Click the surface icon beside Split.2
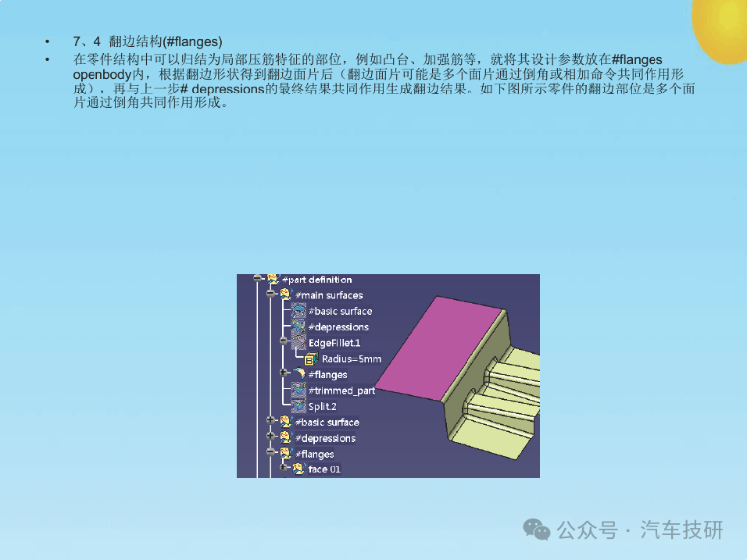 coord(298,406)
